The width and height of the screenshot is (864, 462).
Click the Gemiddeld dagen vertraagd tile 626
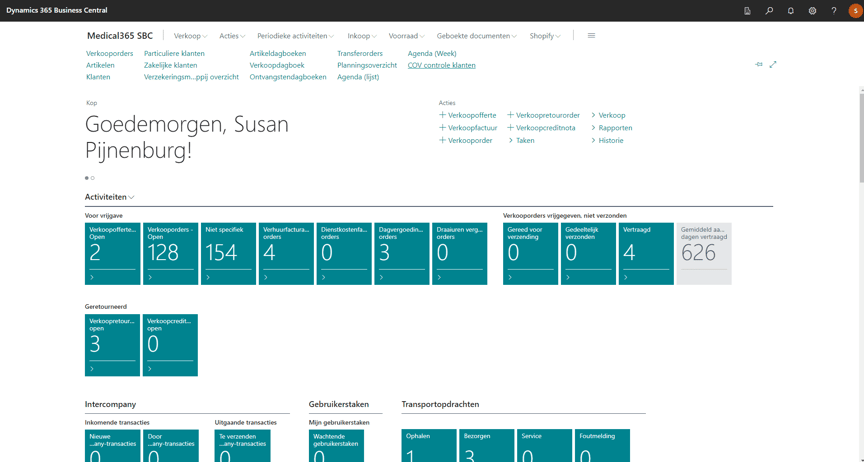click(704, 254)
